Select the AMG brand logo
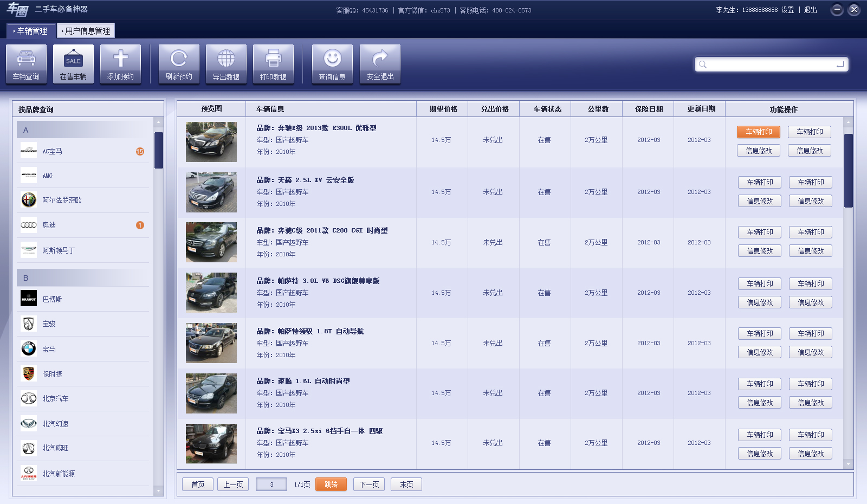Image resolution: width=867 pixels, height=504 pixels. point(29,175)
